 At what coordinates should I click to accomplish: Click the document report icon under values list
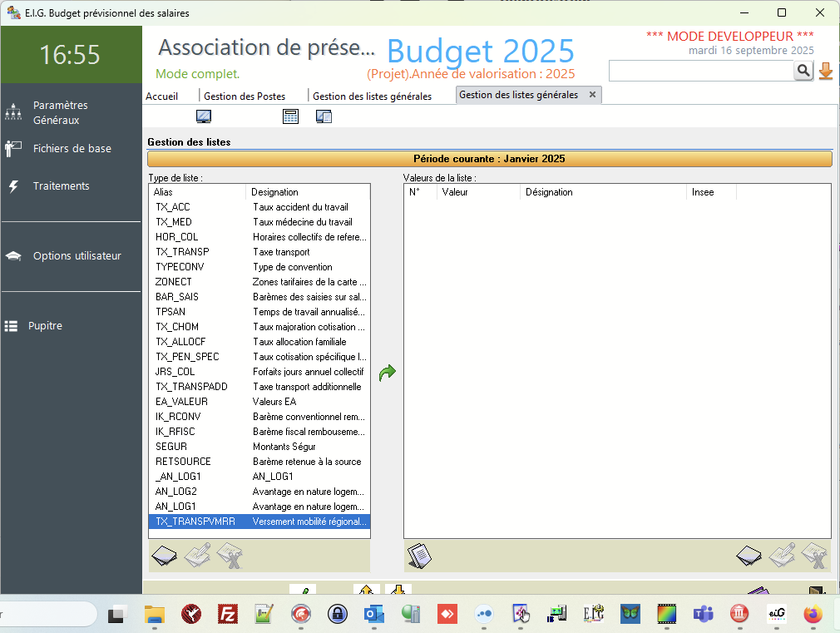pyautogui.click(x=419, y=556)
